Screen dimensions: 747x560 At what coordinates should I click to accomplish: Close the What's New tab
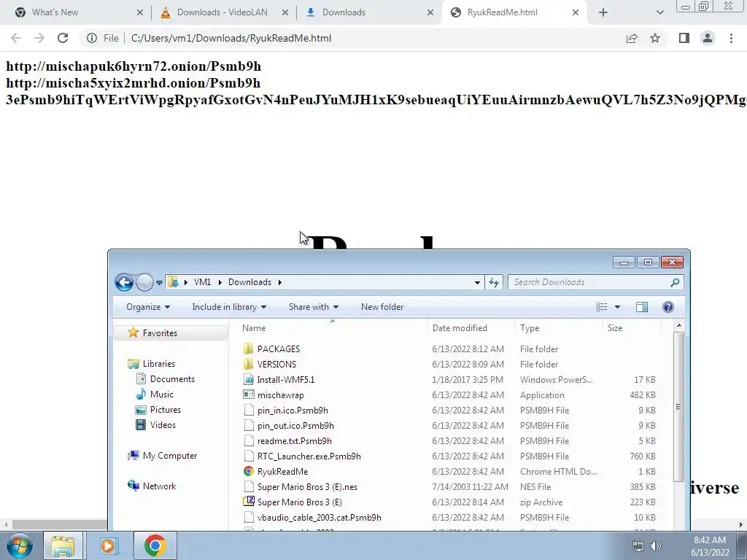(x=139, y=12)
